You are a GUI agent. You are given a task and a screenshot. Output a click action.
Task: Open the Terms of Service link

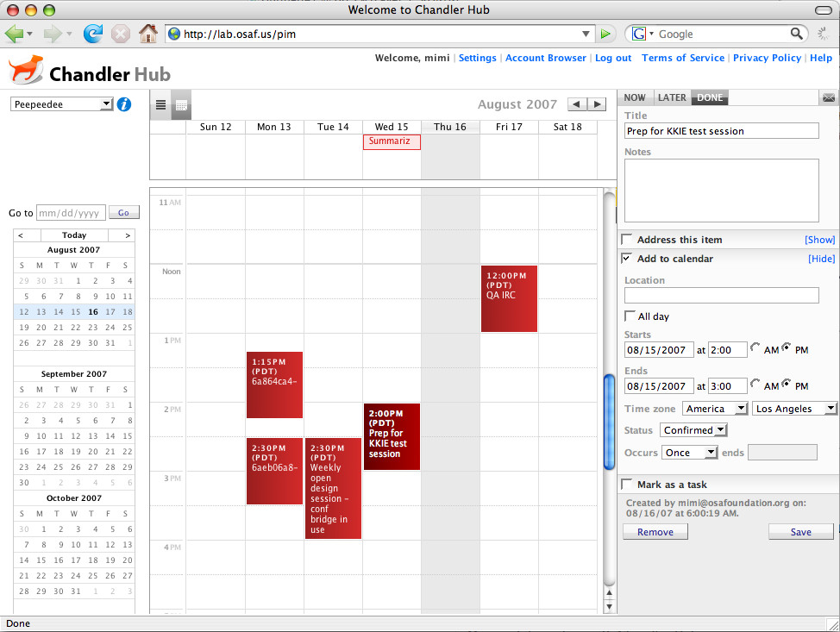pyautogui.click(x=683, y=58)
